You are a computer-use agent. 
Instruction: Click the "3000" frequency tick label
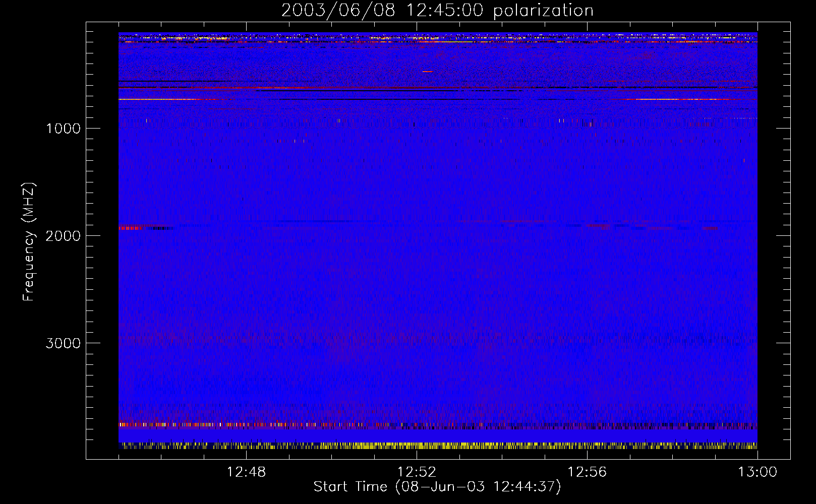click(x=63, y=343)
